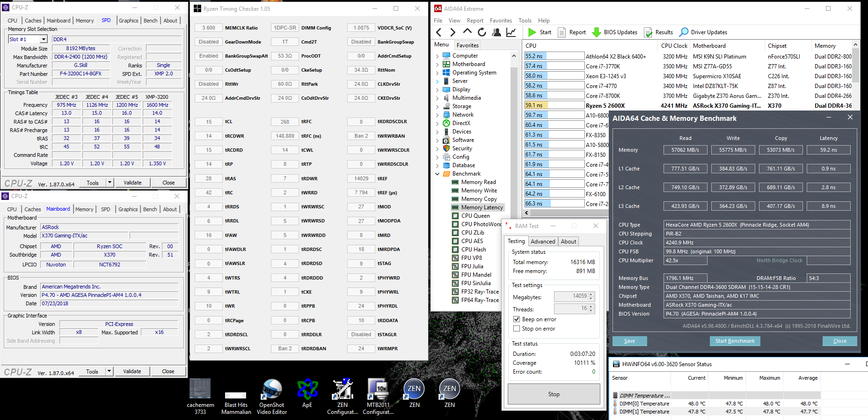
Task: Open ApE desktop icon
Action: [307, 393]
